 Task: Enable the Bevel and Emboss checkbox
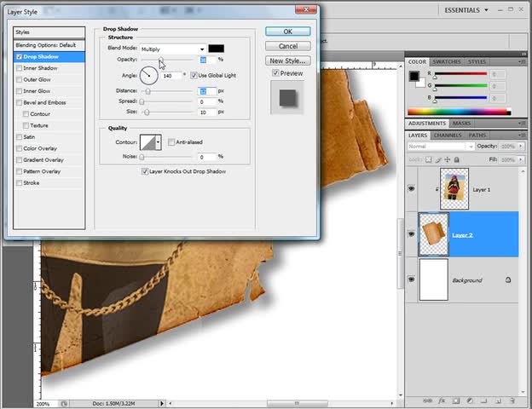tap(19, 102)
